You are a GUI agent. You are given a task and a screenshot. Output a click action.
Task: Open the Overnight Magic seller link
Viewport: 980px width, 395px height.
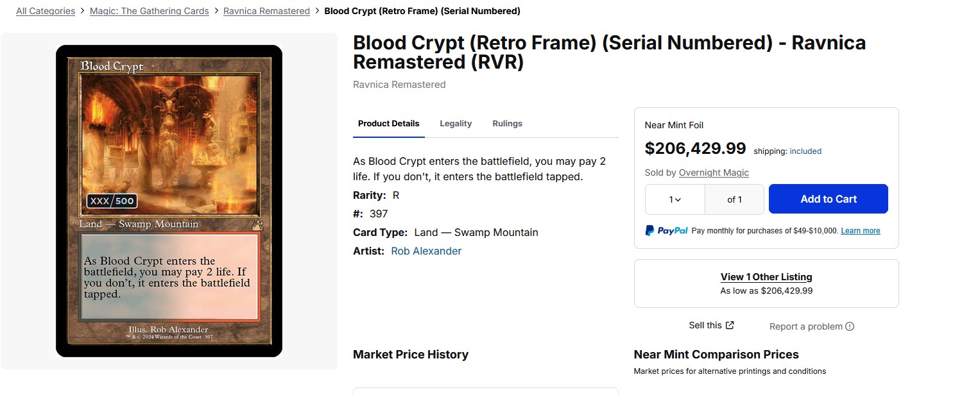coord(714,172)
